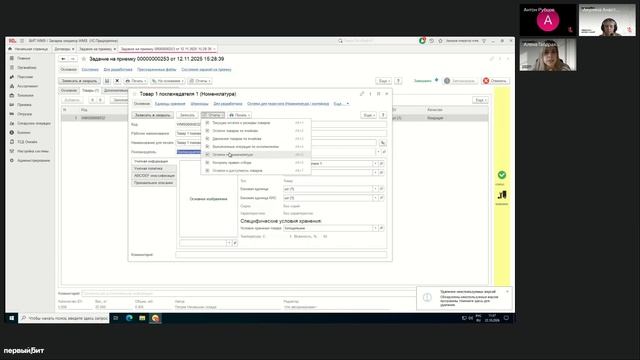The image size is (640, 360).
Task: Open "Печать" dropdown in nomenclature dialog
Action: pos(239,115)
